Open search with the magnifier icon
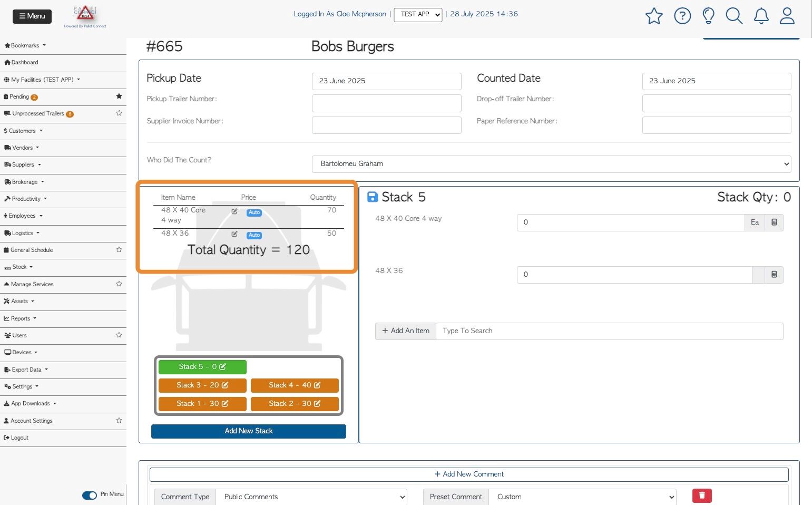812x505 pixels. coord(734,16)
